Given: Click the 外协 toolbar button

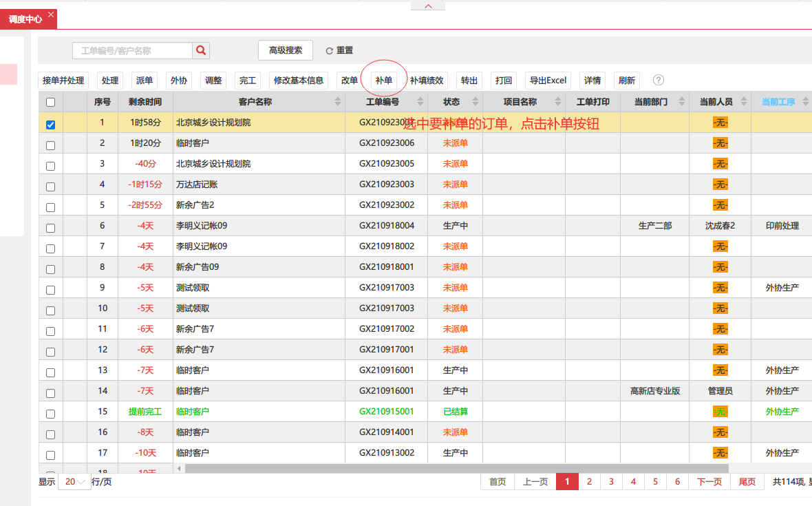Looking at the screenshot, I should pos(179,81).
